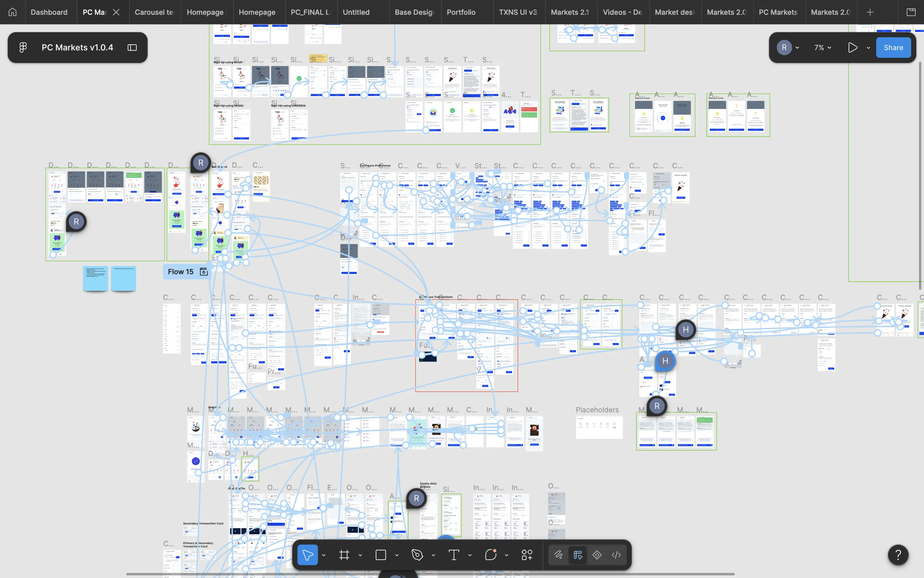Switch to Draw mode icon
This screenshot has height=578, width=924.
[558, 555]
